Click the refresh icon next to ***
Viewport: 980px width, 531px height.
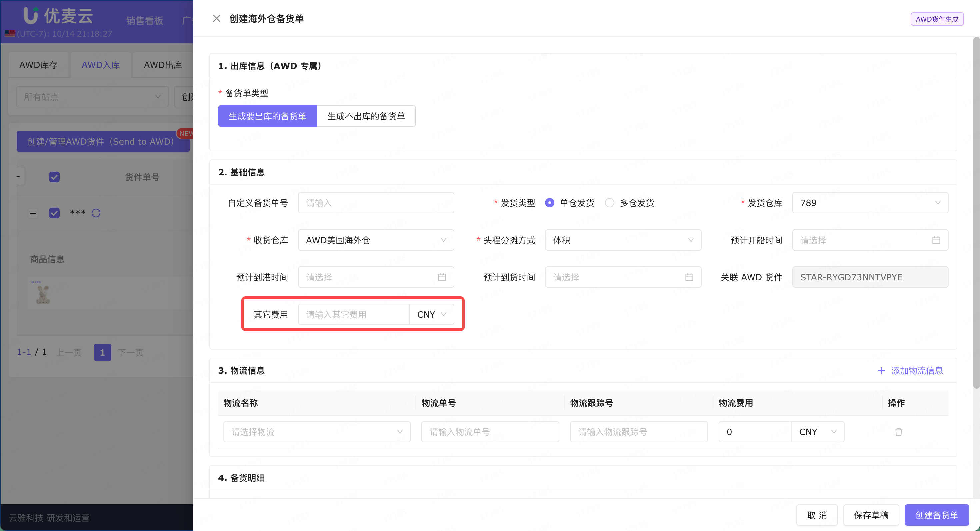click(x=96, y=213)
